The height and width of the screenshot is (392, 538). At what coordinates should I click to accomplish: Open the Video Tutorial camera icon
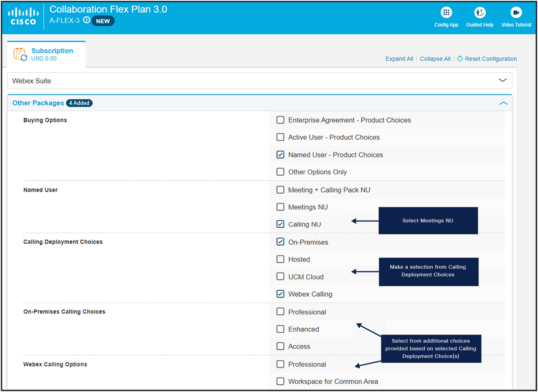pyautogui.click(x=516, y=13)
